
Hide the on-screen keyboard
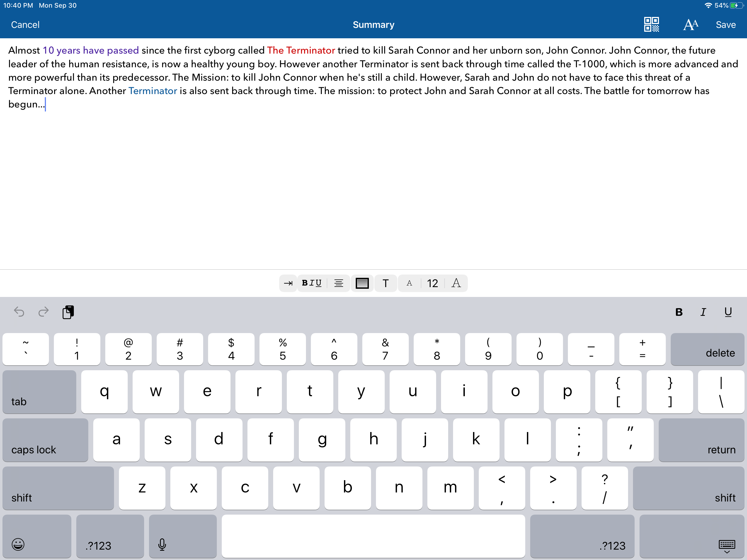[x=726, y=545]
